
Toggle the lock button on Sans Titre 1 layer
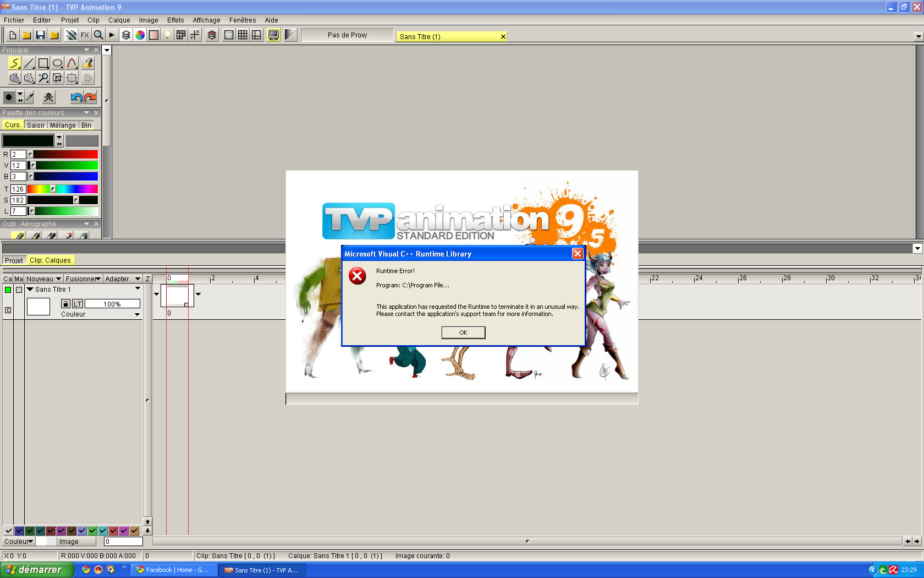click(x=65, y=304)
